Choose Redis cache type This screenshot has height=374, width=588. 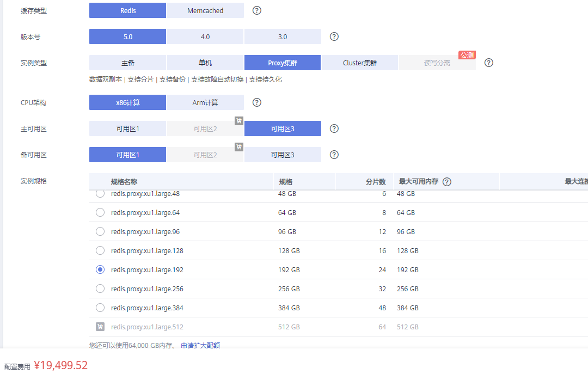127,10
